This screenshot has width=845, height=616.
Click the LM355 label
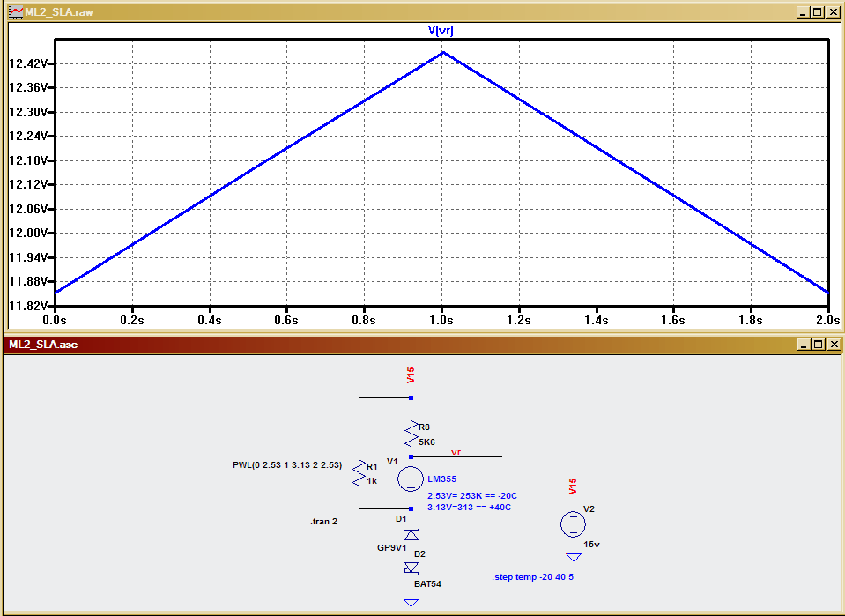pyautogui.click(x=442, y=479)
